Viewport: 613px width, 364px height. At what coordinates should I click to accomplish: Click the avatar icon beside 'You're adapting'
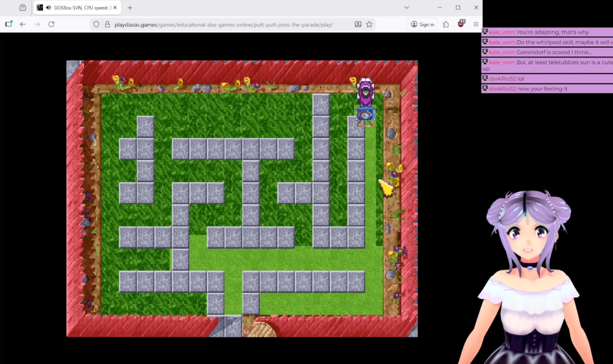485,32
